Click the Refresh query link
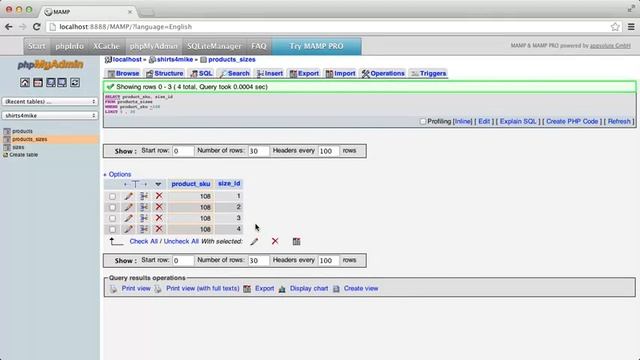This screenshot has width=640, height=360. 619,121
